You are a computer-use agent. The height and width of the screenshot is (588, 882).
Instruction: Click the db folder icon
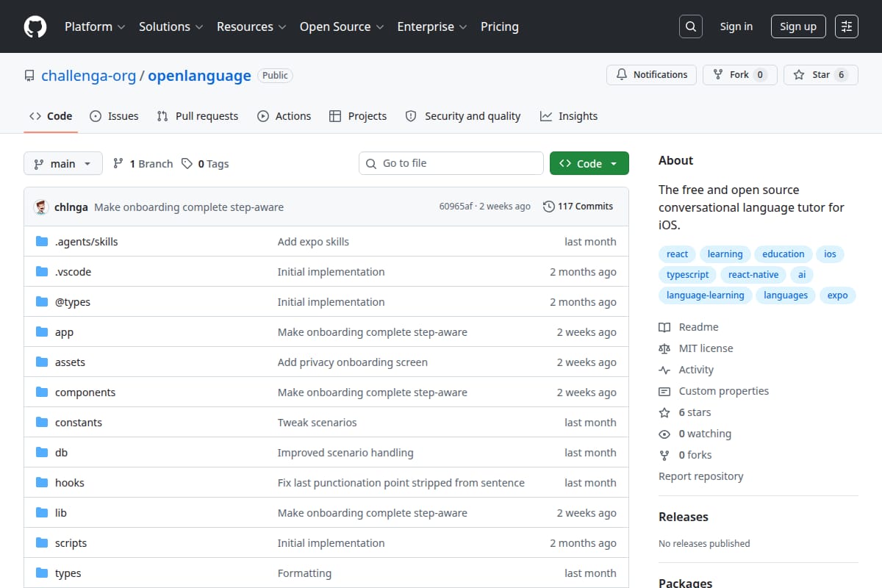point(42,453)
